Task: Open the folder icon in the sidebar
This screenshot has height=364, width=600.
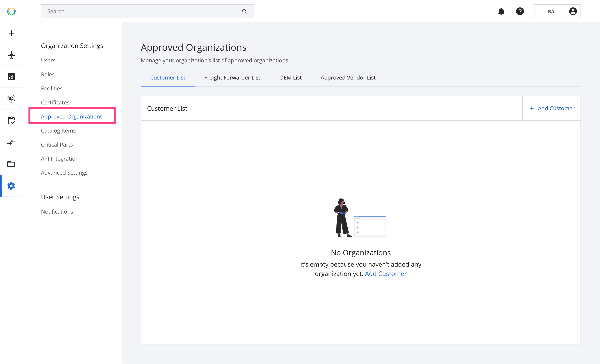Action: (11, 164)
